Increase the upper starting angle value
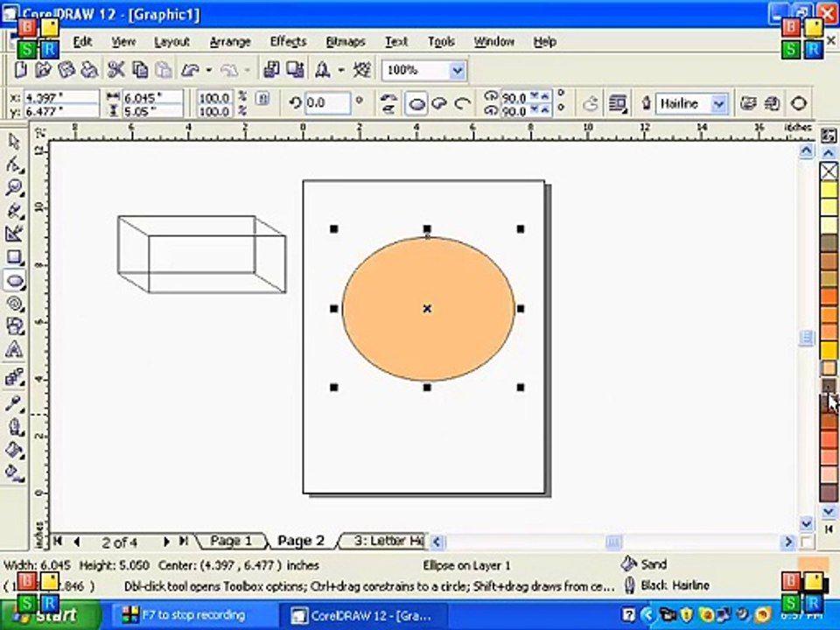This screenshot has height=630, width=840. [545, 96]
